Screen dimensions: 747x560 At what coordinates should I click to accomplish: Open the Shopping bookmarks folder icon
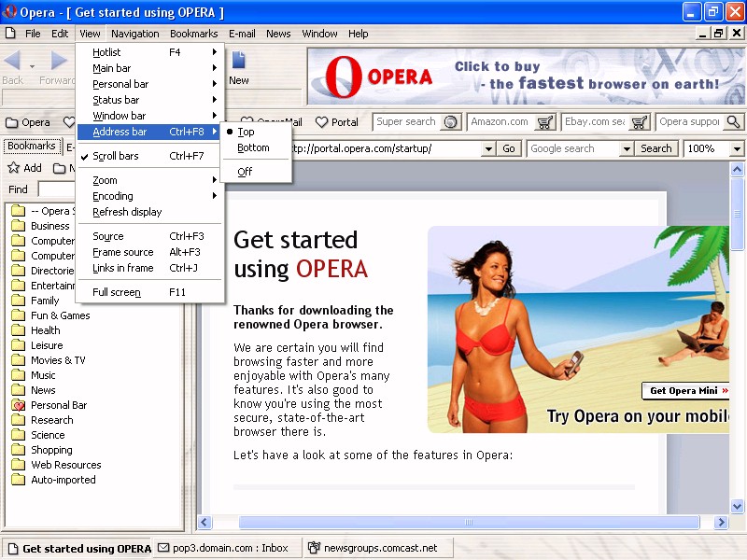tap(18, 450)
